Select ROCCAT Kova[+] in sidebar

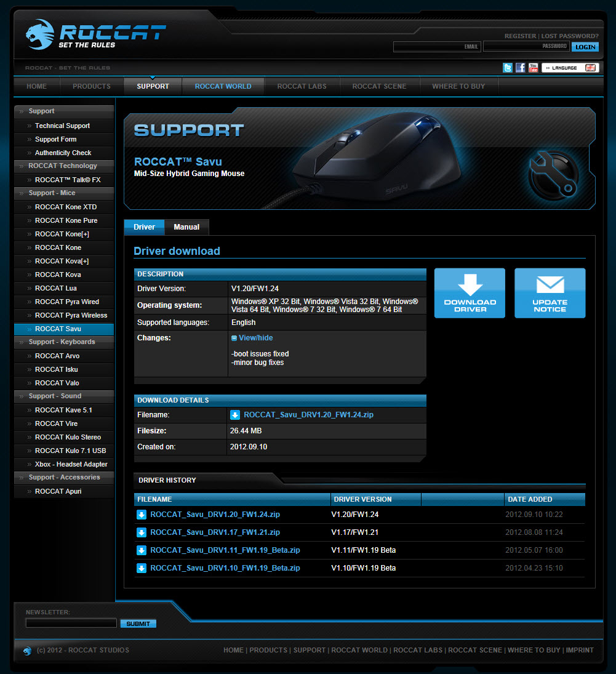(64, 262)
